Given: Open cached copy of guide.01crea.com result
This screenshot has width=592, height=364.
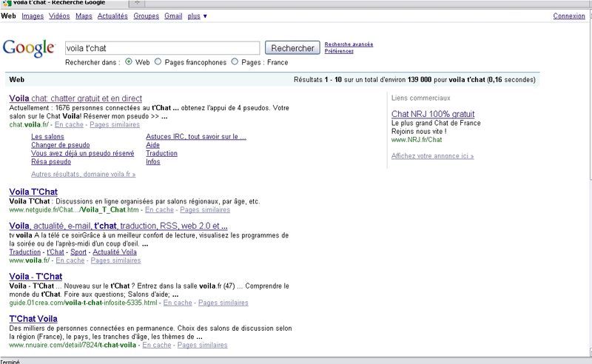Looking at the screenshot, I should click(178, 303).
